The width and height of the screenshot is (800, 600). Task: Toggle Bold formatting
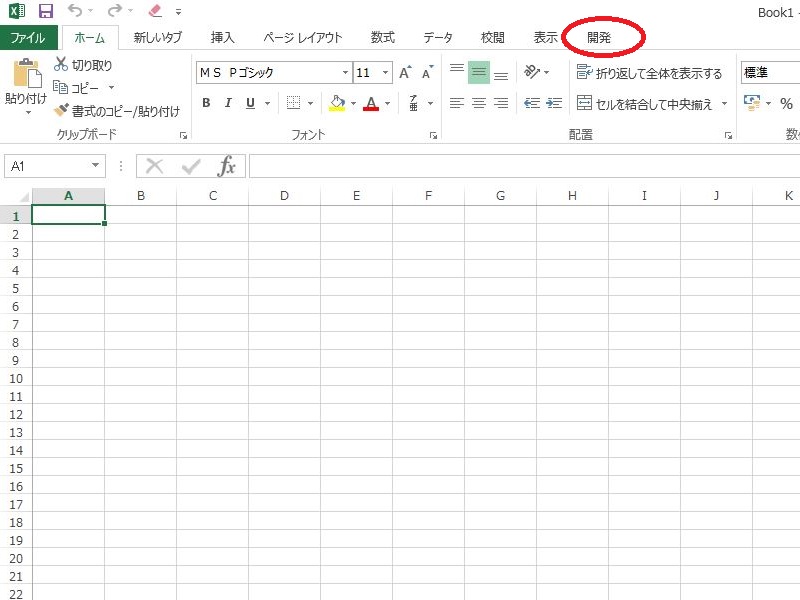206,103
